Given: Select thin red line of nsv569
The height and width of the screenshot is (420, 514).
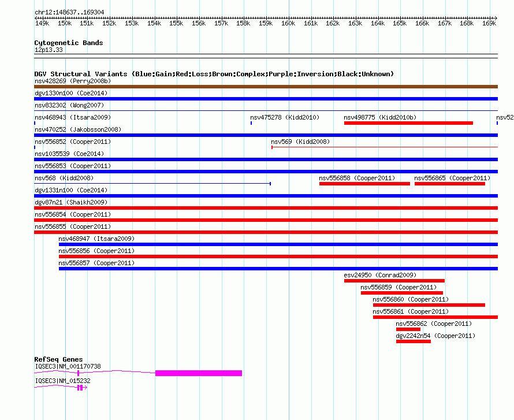Looking at the screenshot, I should pos(385,147).
